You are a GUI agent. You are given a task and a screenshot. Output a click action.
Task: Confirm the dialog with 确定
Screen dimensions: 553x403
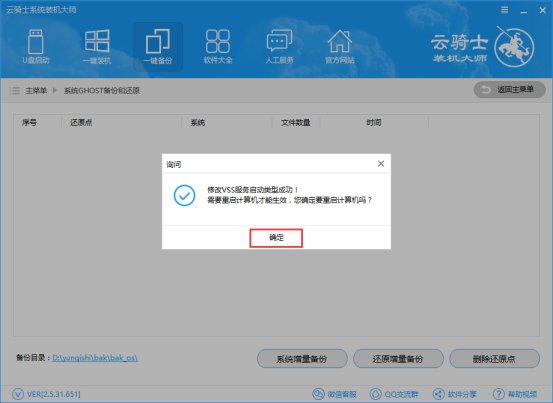276,238
